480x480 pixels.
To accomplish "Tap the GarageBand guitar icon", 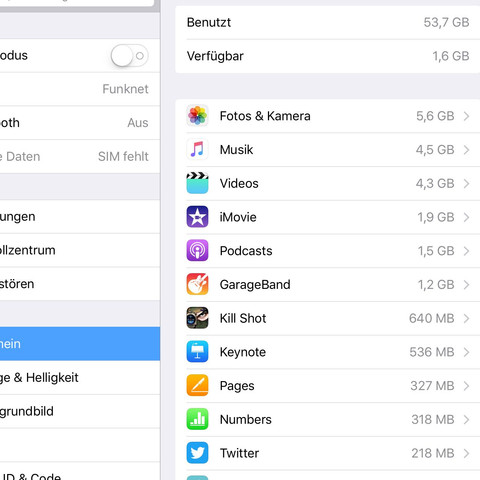I will click(x=197, y=284).
